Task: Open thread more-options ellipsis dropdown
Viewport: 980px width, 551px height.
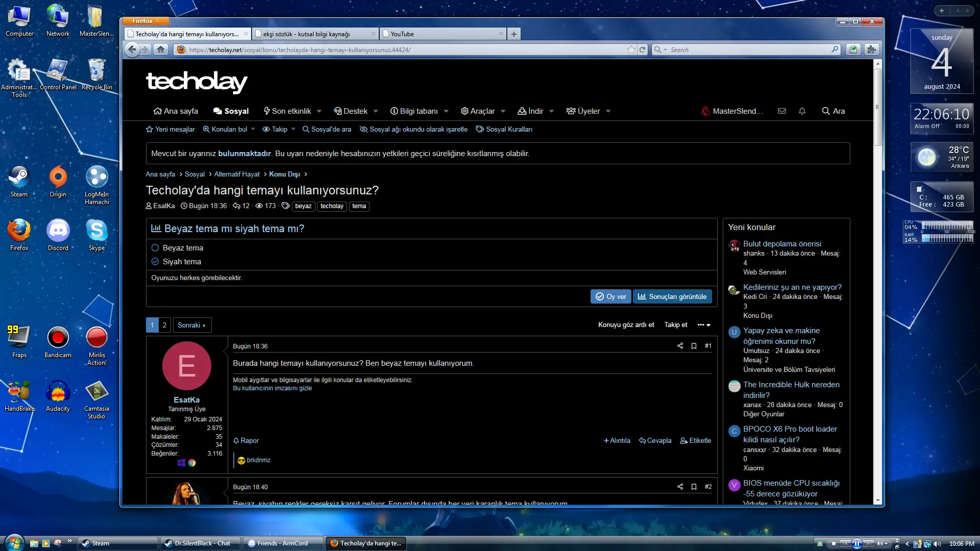Action: [704, 325]
